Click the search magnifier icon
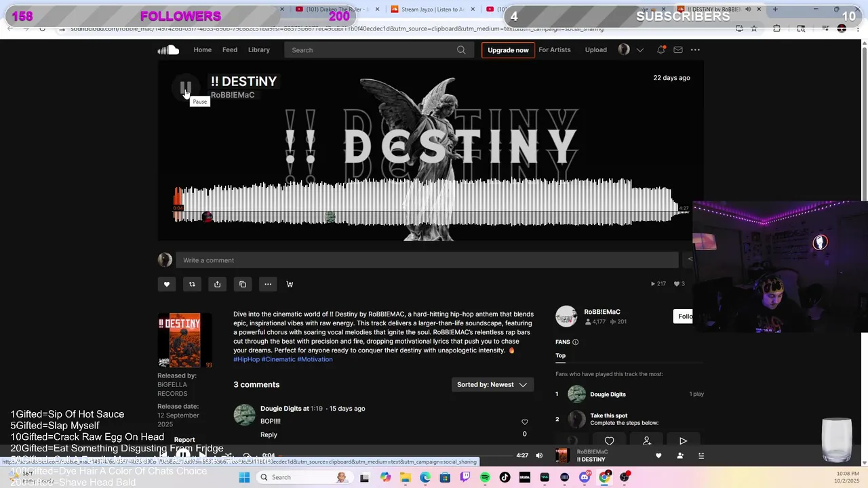 click(461, 49)
